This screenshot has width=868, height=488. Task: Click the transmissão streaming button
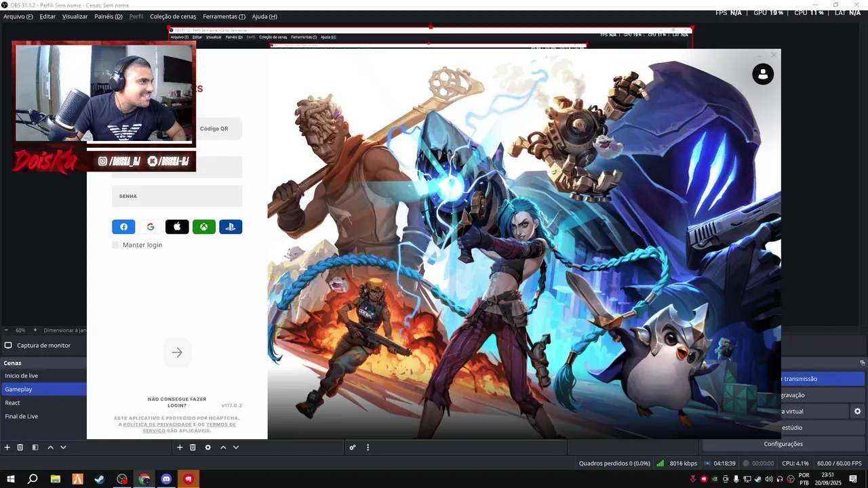pos(823,379)
